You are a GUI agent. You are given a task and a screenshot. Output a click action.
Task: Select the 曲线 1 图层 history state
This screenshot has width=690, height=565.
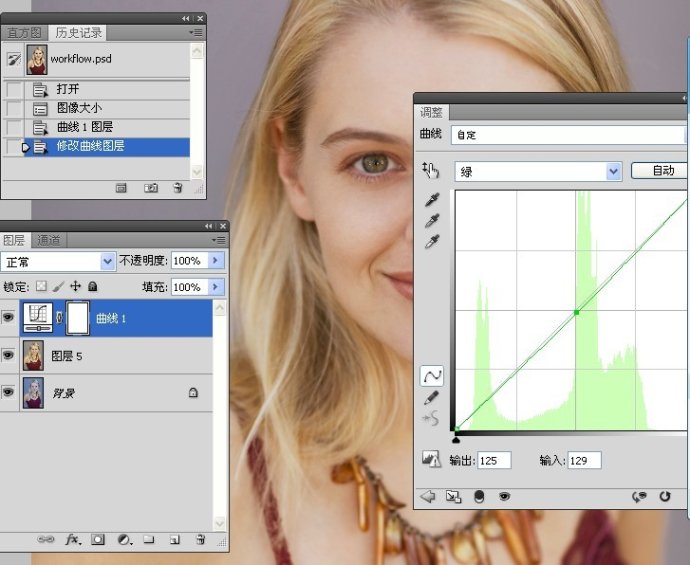click(107, 127)
